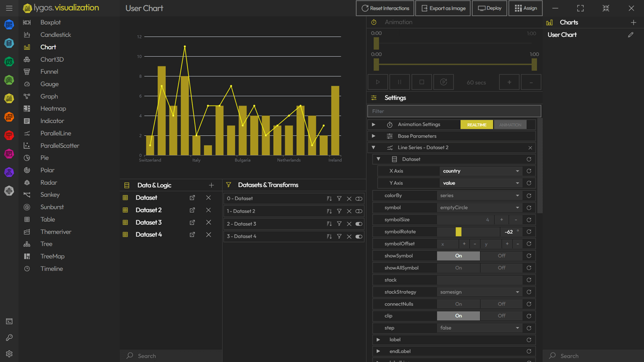644x362 pixels.
Task: Select the User Chart item in Charts panel
Action: tap(562, 34)
